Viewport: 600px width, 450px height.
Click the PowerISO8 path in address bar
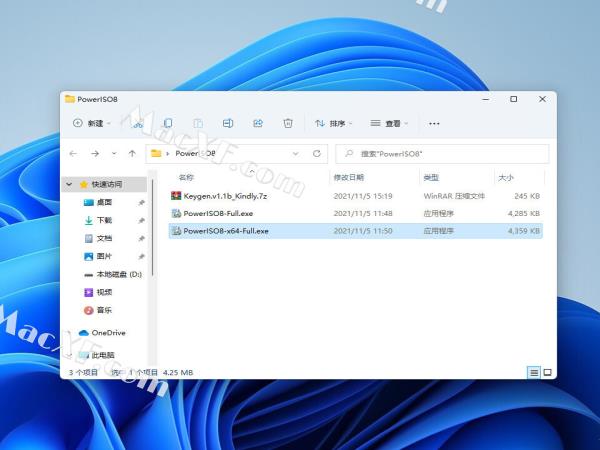click(195, 153)
